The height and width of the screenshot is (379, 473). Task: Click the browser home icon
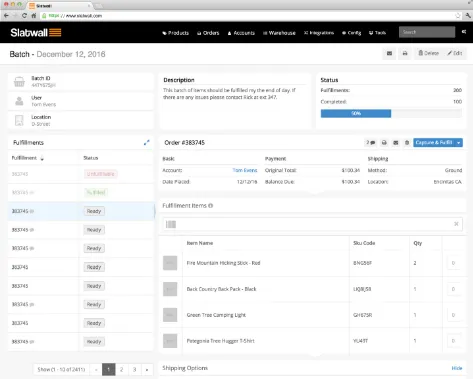pos(34,15)
